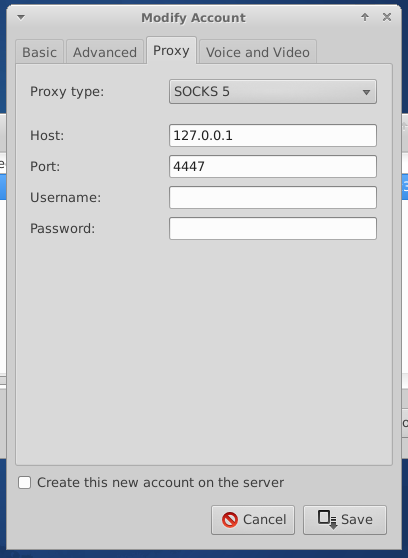Select the Proxy tab

171,51
